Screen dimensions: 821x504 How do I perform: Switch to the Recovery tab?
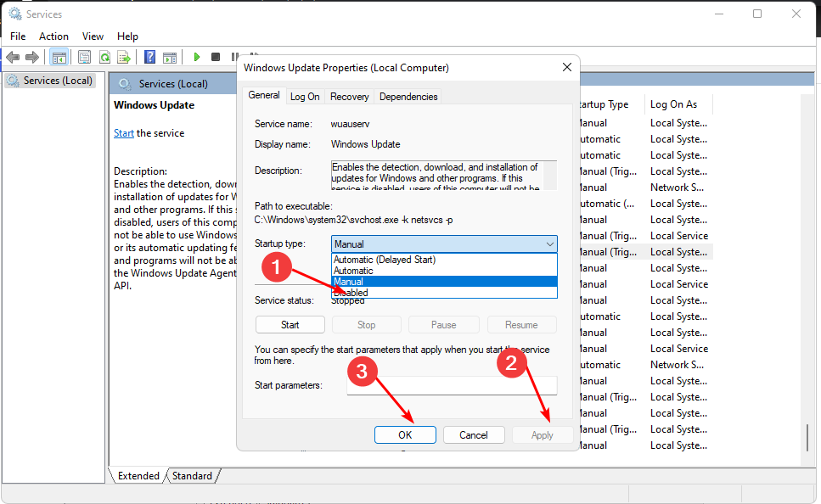(349, 97)
